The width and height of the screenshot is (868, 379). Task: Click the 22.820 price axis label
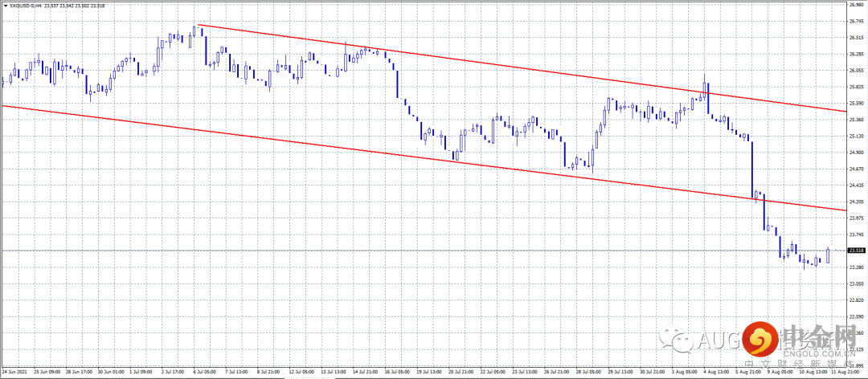pos(857,300)
